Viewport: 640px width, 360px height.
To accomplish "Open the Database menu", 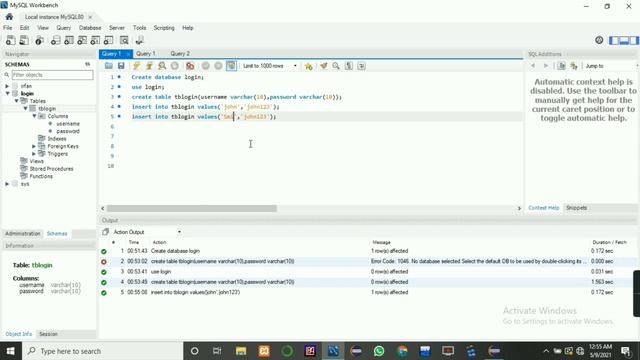I will [90, 28].
